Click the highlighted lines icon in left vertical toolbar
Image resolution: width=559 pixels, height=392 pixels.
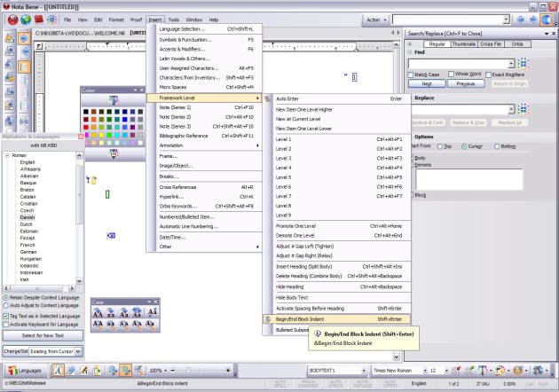[x=24, y=67]
